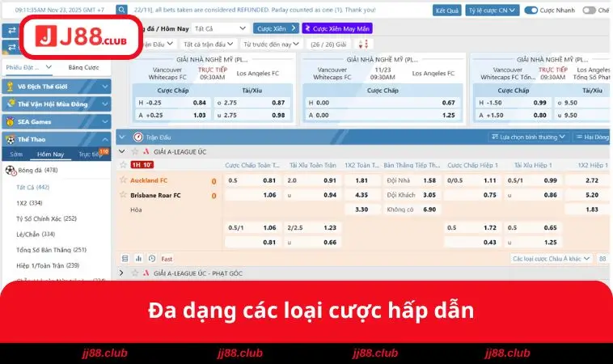Open the Tất cả trận đấu dropdown
The width and height of the screenshot is (613, 364).
click(x=208, y=44)
